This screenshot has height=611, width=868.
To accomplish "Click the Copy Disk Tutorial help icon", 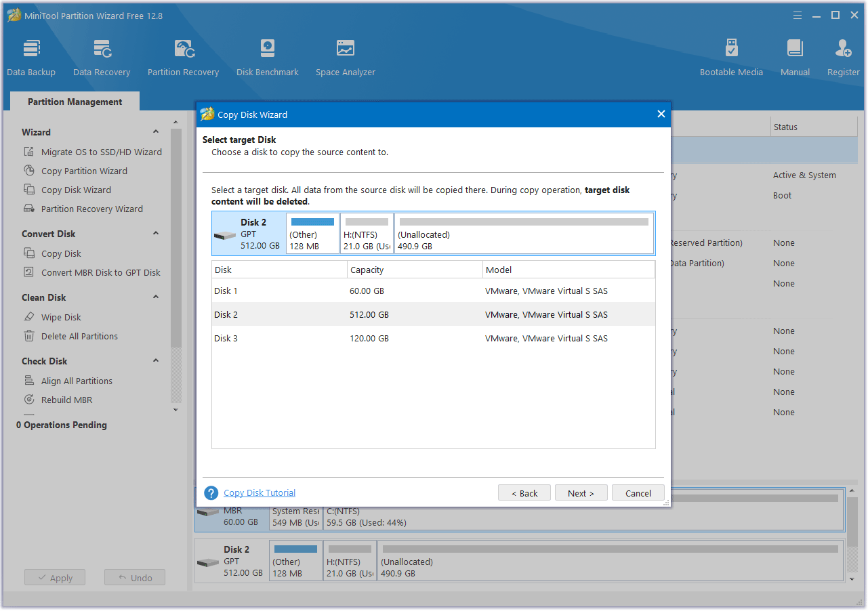I will (211, 493).
